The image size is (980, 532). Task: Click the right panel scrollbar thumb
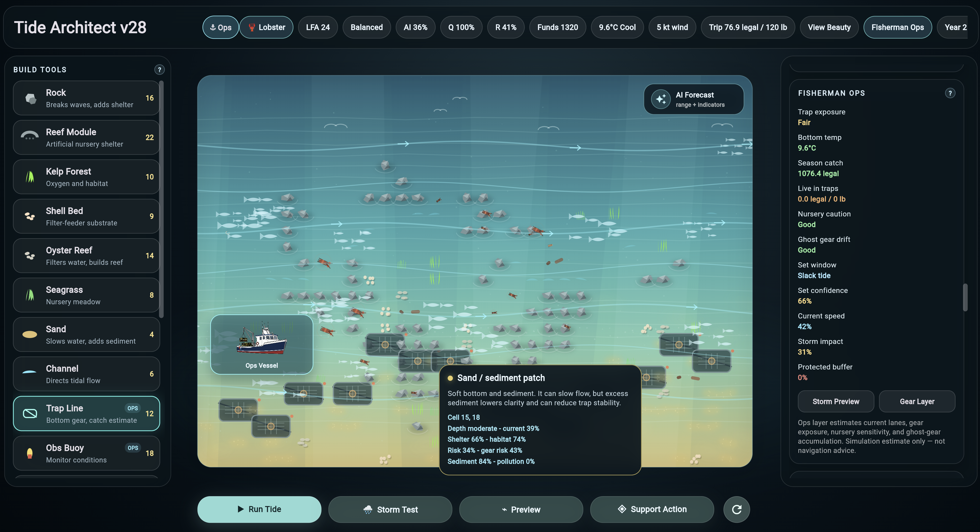pyautogui.click(x=965, y=297)
